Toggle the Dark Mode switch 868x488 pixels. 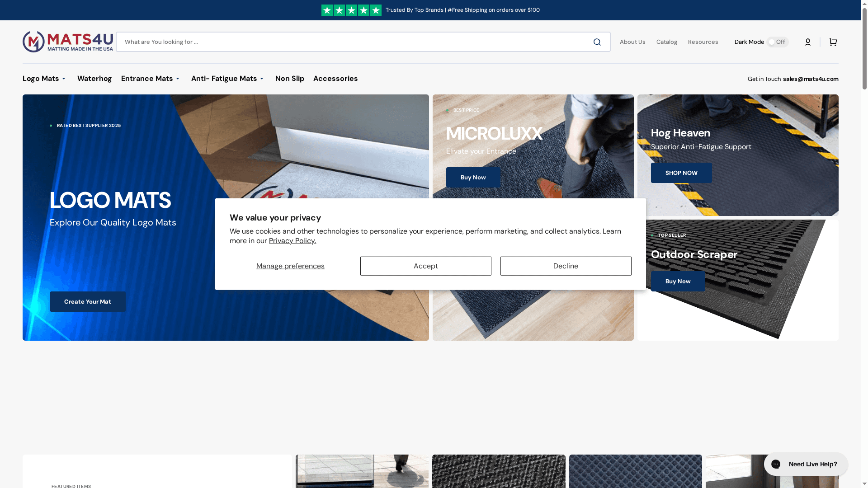pos(777,42)
